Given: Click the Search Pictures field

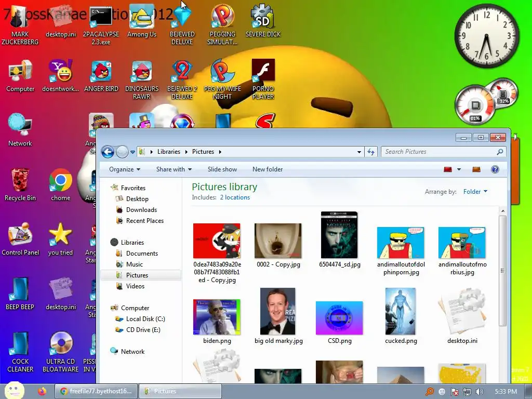Looking at the screenshot, I should [444, 152].
